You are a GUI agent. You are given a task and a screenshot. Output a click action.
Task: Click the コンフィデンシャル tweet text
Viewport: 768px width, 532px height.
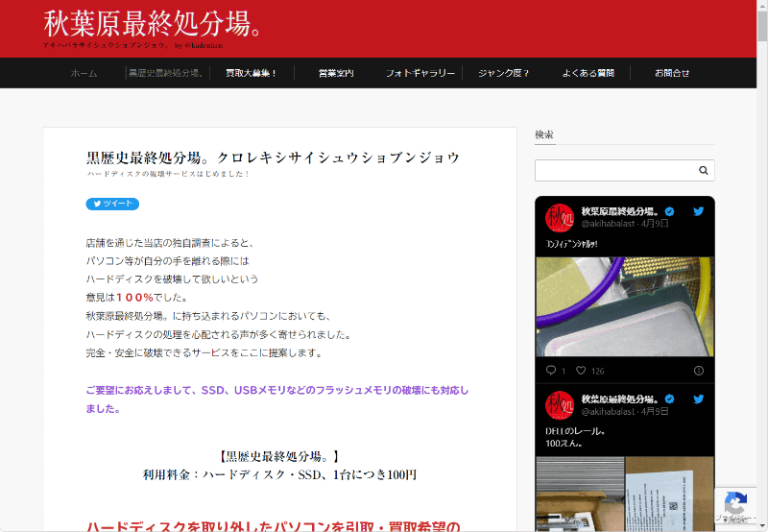(x=571, y=244)
